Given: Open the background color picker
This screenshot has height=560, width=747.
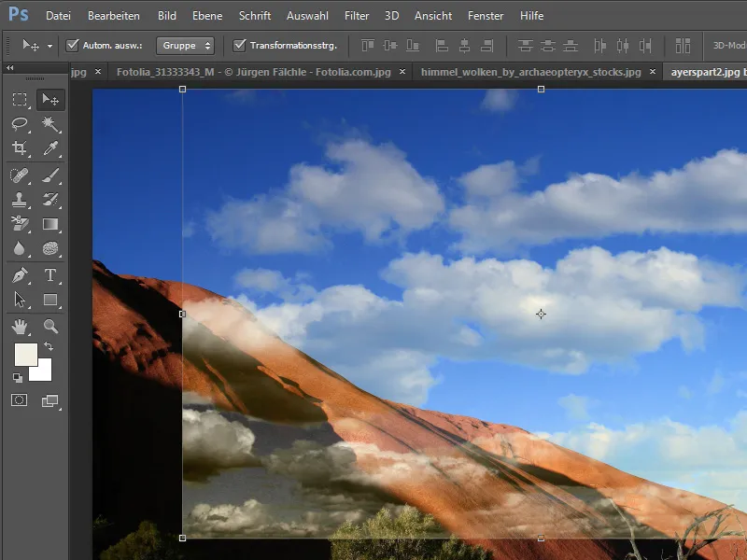Looking at the screenshot, I should point(44,372).
